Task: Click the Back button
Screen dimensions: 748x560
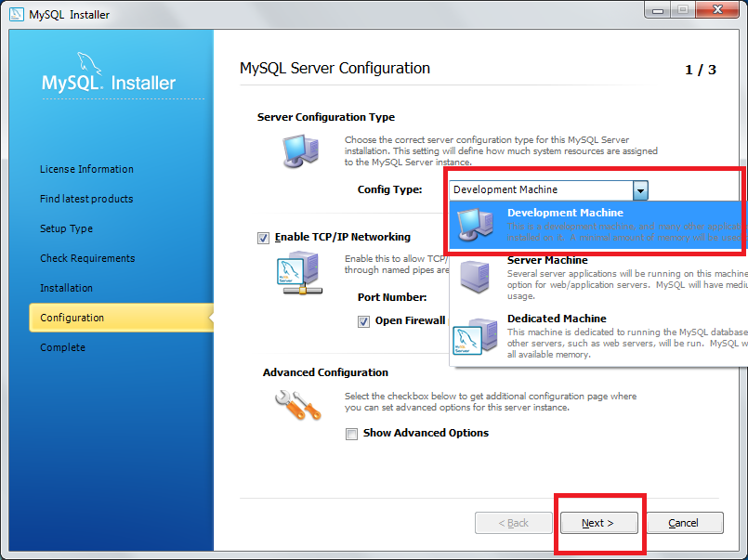Action: 513,523
